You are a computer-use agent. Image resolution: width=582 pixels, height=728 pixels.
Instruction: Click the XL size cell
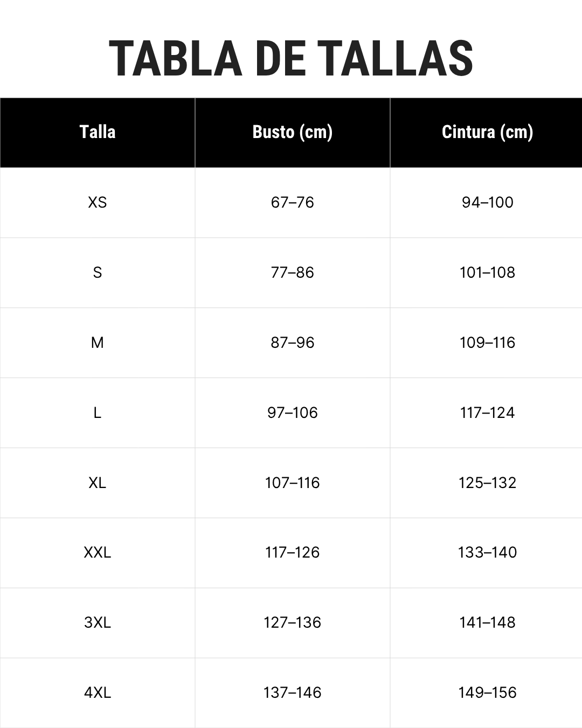pyautogui.click(x=98, y=483)
